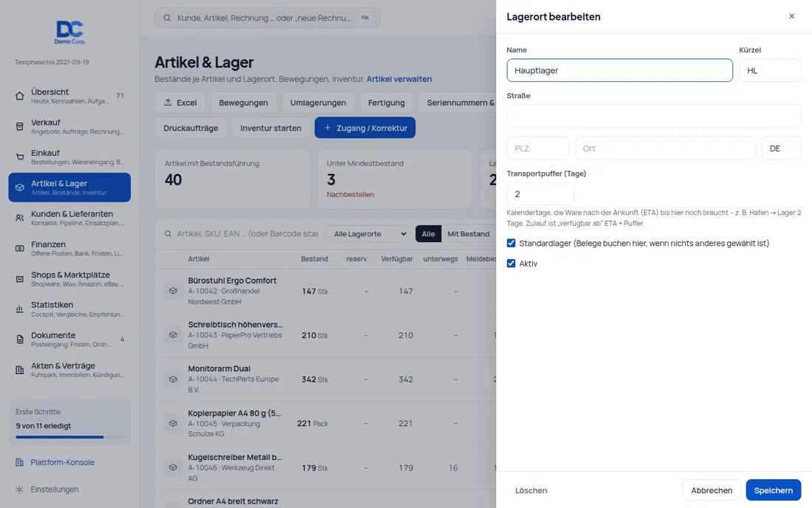Focus the country field showing DE
812x508 pixels.
click(x=782, y=148)
